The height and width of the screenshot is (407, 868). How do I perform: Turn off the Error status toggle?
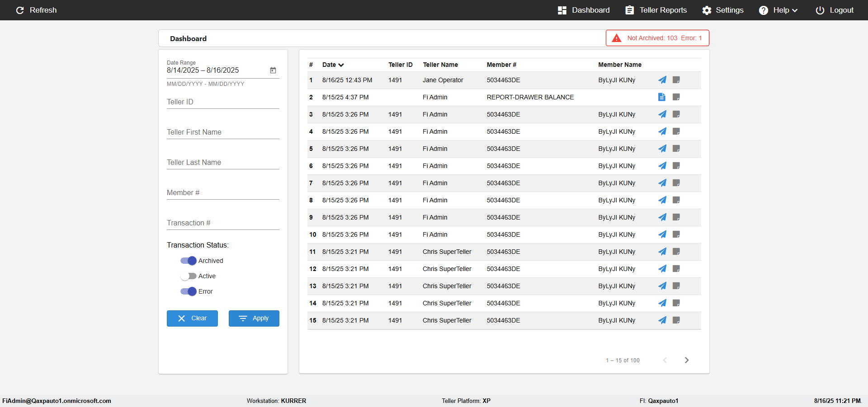189,291
